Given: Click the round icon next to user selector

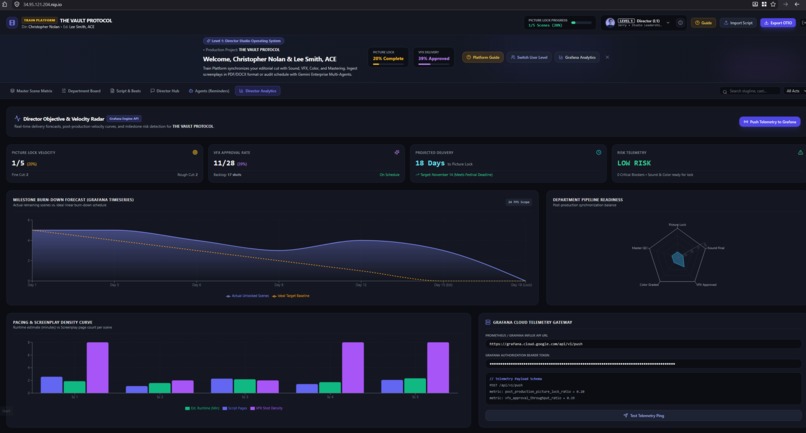Looking at the screenshot, I should tap(680, 23).
